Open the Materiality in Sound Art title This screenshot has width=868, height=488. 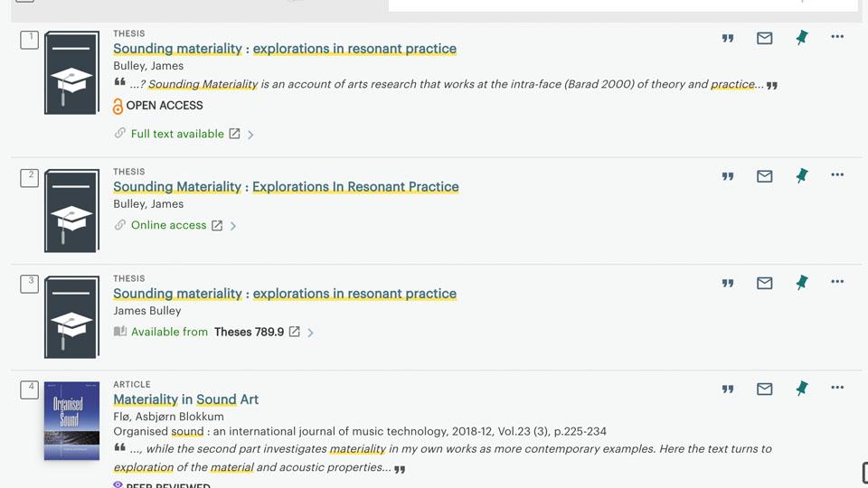click(185, 399)
